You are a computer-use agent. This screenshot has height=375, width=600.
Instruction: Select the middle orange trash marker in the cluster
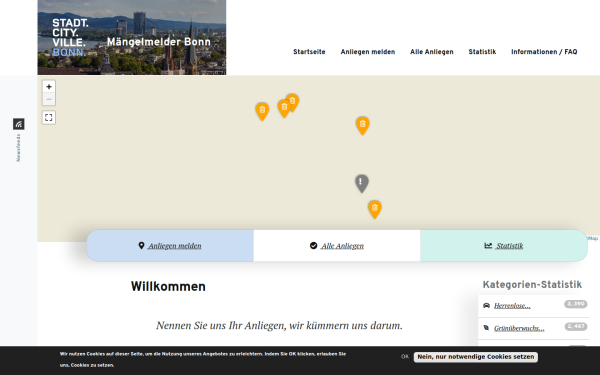click(x=284, y=108)
